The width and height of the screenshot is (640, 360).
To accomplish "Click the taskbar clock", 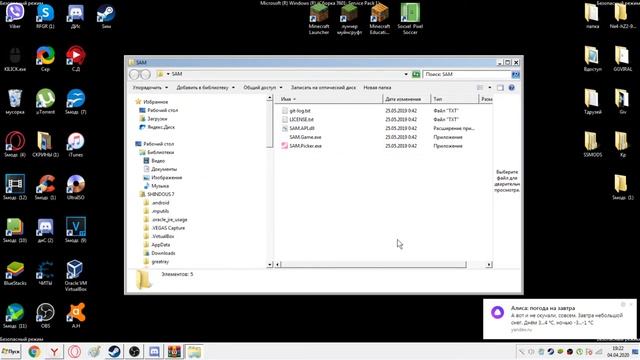I will click(x=618, y=351).
